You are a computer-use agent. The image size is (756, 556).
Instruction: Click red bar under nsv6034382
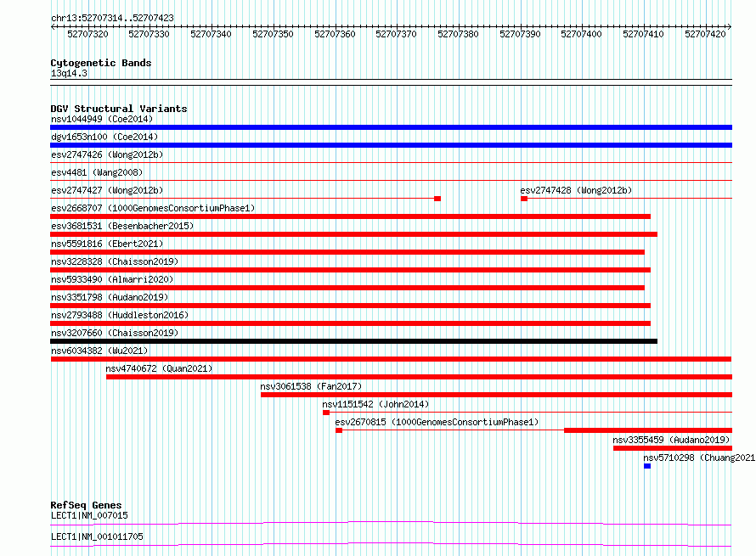(391, 359)
